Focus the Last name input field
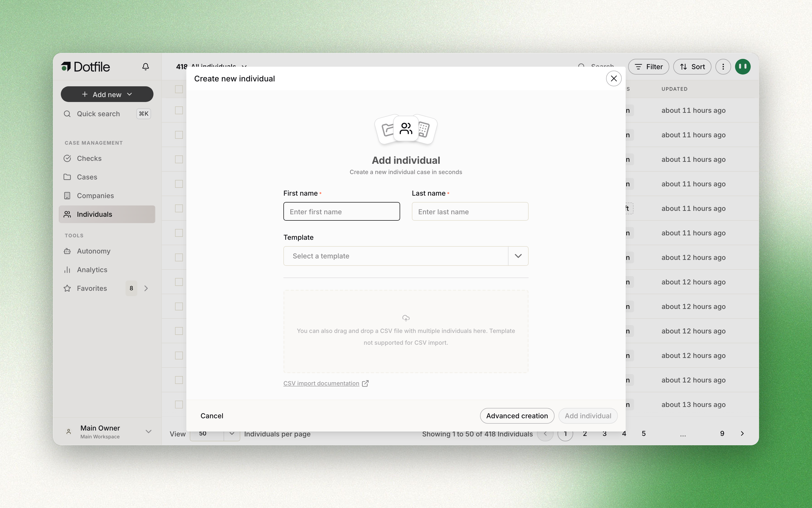This screenshot has height=508, width=812. tap(470, 212)
